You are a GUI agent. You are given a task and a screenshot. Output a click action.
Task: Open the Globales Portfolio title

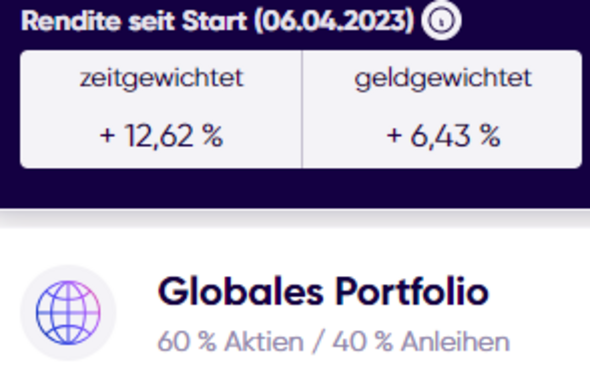tap(323, 292)
